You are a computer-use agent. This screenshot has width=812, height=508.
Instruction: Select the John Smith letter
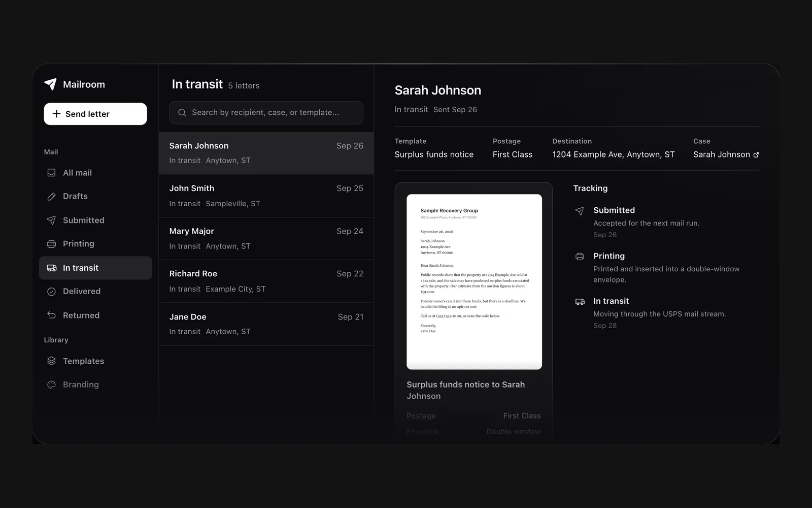coord(266,196)
